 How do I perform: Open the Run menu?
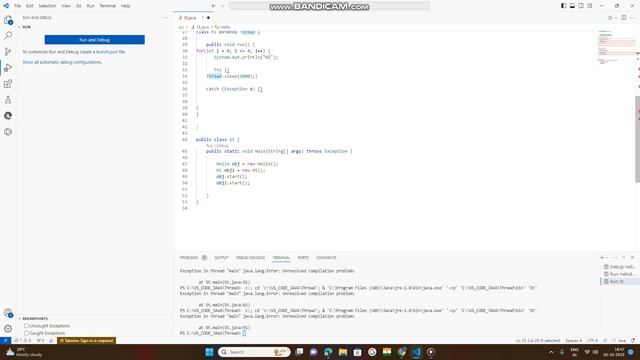click(90, 6)
